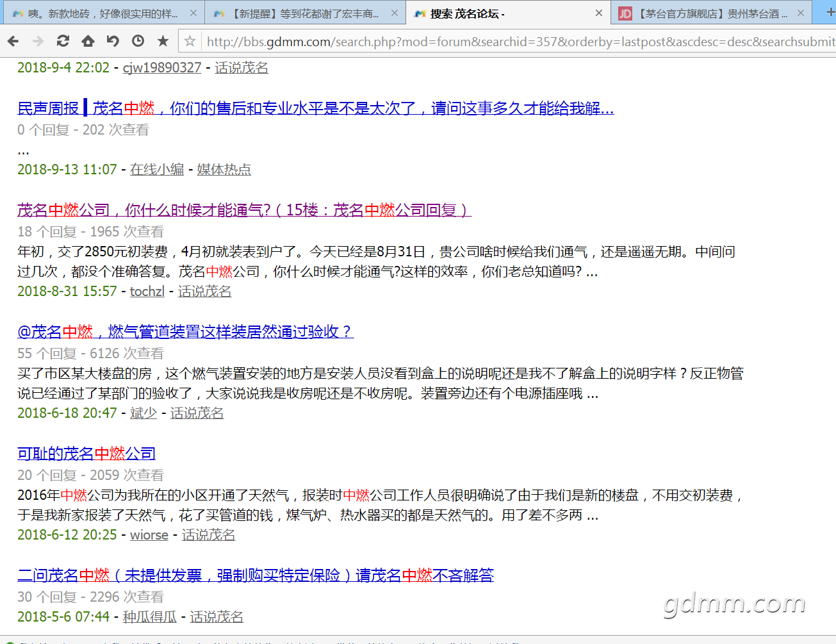Screen dimensions: 836x644
Task: Select the 搜索 茂名论坛 tab
Action: [509, 13]
